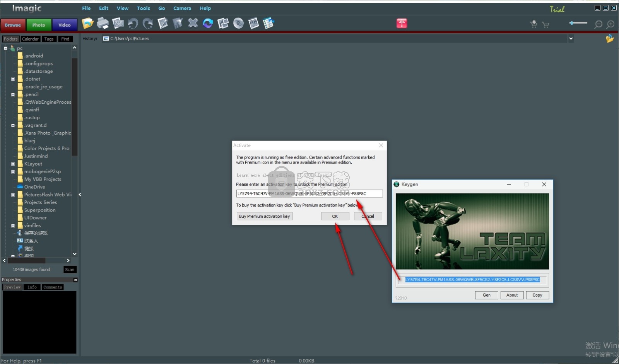Rotate image clockwise icon
Image resolution: width=619 pixels, height=364 pixels.
coord(148,24)
